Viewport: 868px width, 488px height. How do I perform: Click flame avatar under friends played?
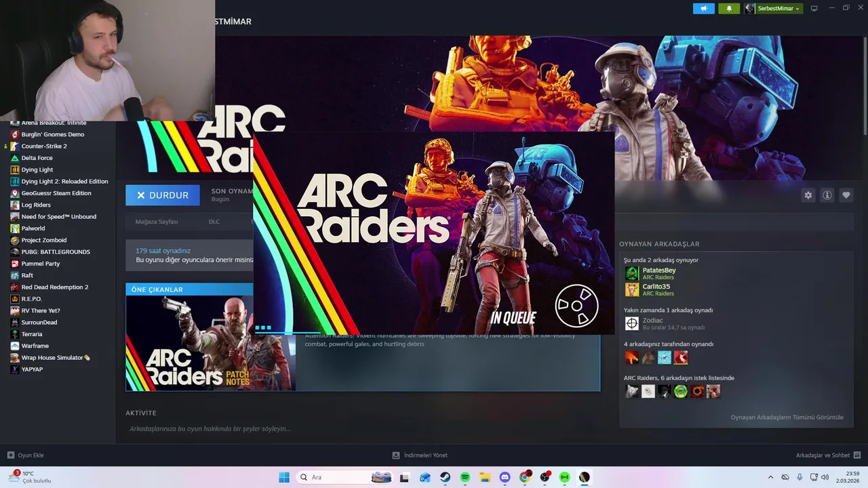[631, 357]
